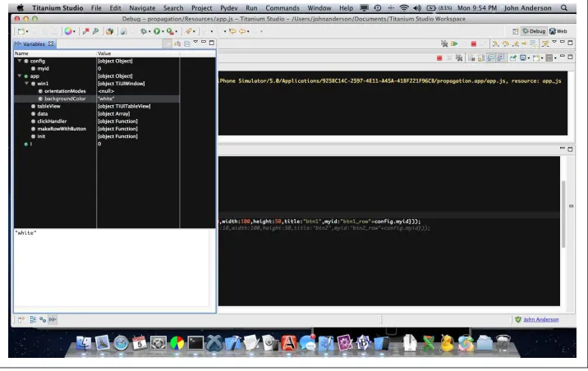
Task: Click the Resume icon in Debug toolbar
Action: pos(454,44)
